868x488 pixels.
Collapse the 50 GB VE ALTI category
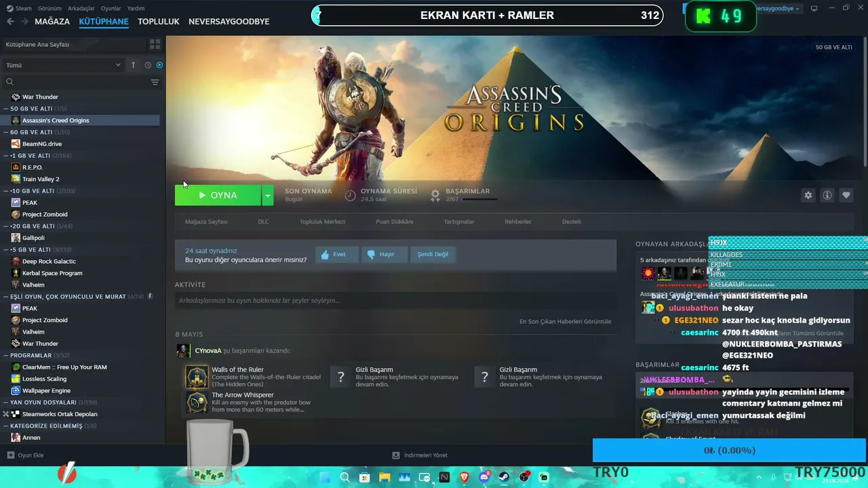tap(6, 108)
